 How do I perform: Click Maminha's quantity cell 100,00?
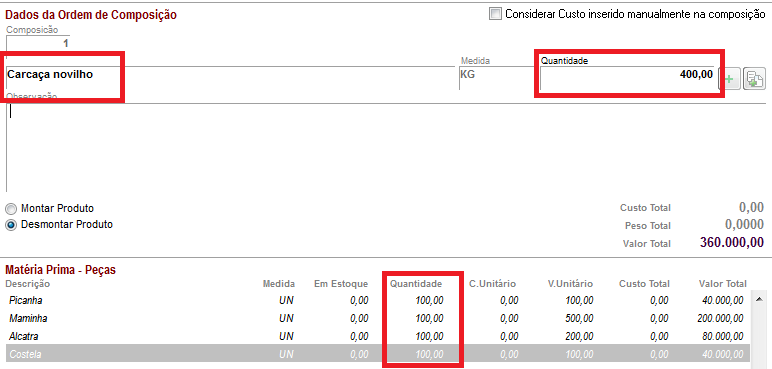tap(429, 319)
